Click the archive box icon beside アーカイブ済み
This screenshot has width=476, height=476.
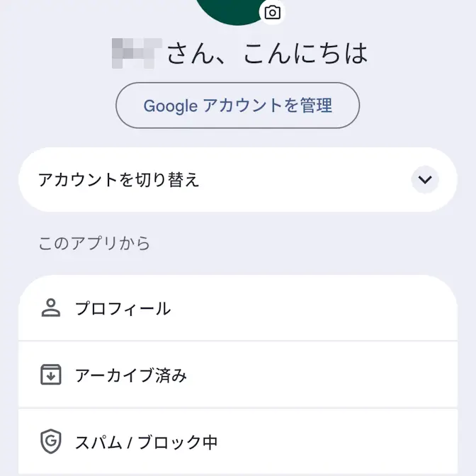(x=51, y=375)
